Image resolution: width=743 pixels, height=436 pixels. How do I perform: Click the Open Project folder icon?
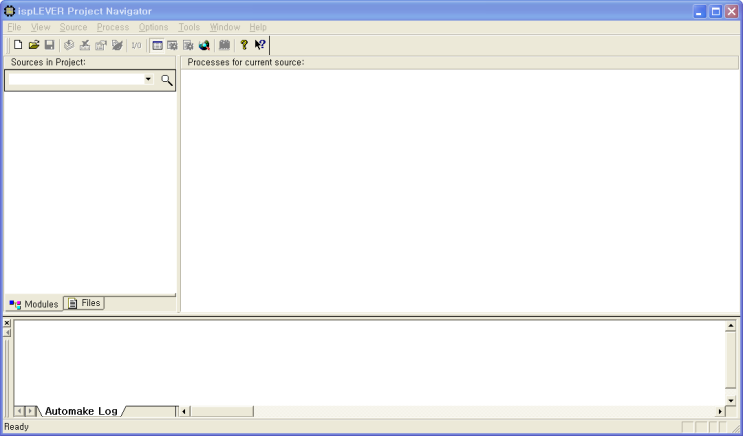coord(34,45)
